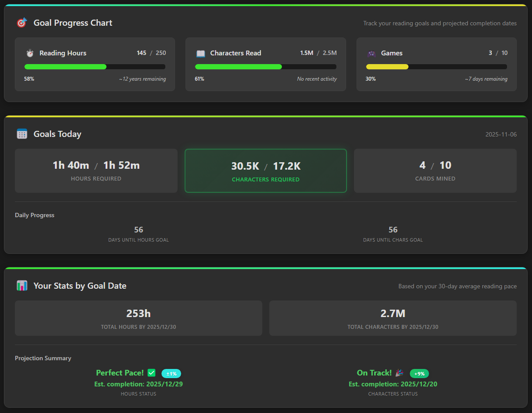Screen dimensions: 532x413
Task: Open the Cards Mined card
Action: point(435,171)
